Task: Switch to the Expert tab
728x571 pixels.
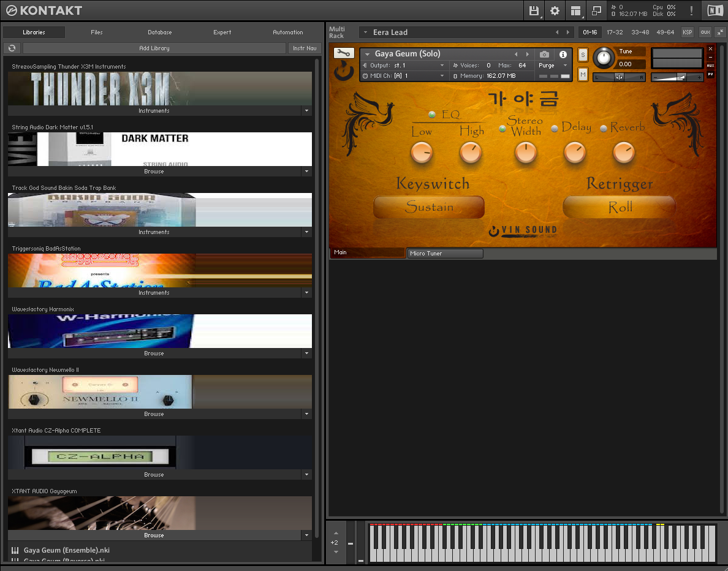Action: (222, 32)
